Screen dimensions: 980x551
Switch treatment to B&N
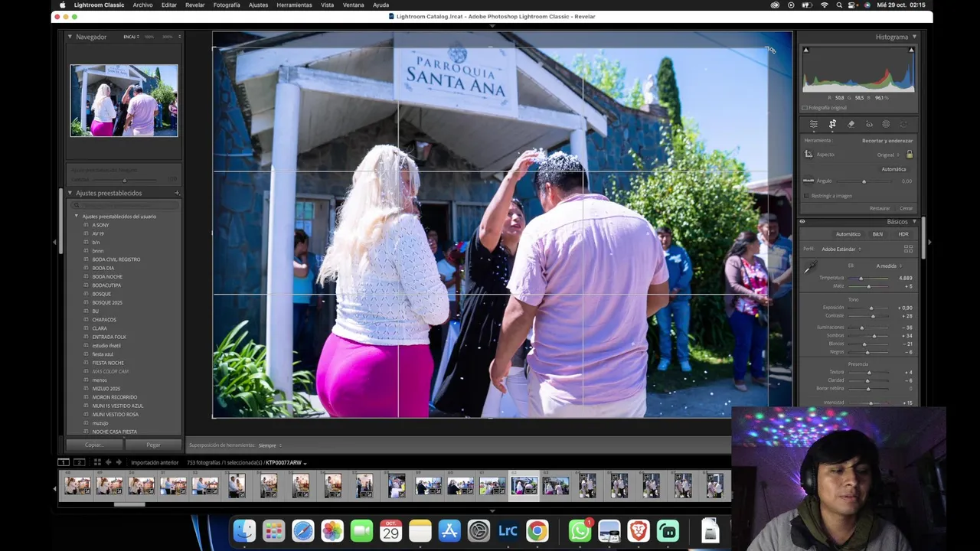(x=877, y=234)
